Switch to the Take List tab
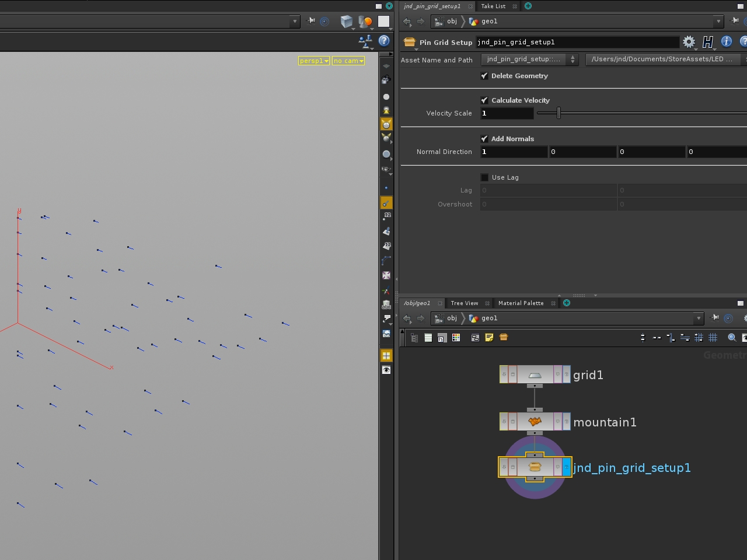Screen dimensions: 747x560 (493, 6)
